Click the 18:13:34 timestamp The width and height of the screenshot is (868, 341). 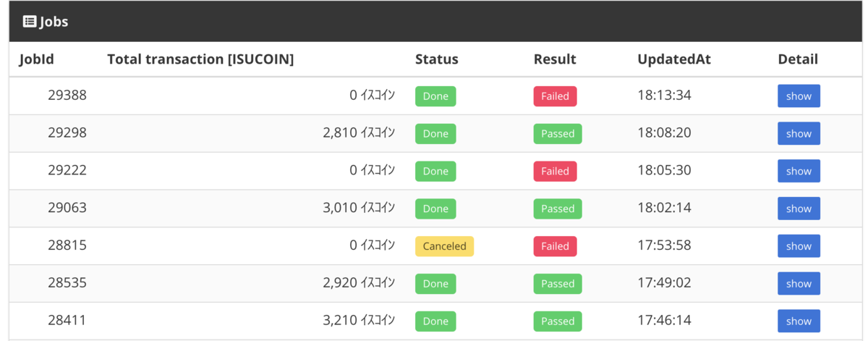[x=664, y=95]
